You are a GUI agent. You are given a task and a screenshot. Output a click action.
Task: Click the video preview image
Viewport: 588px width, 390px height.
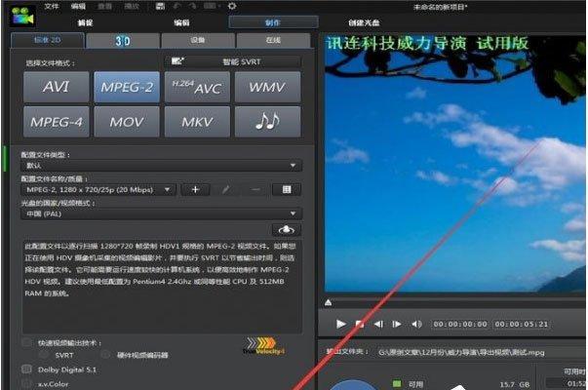[x=455, y=164]
